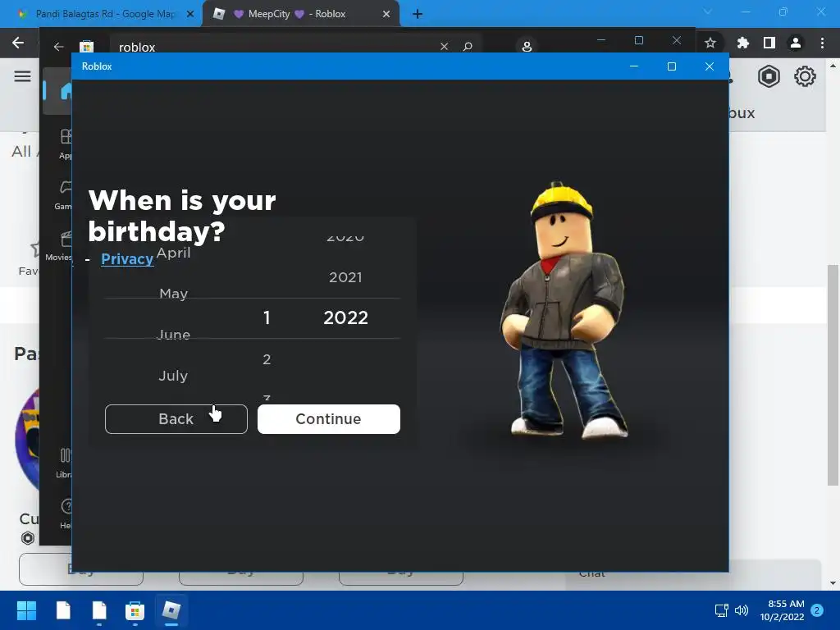Open Chrome extensions puzzle icon
Viewport: 840px width, 630px height.
[x=742, y=43]
